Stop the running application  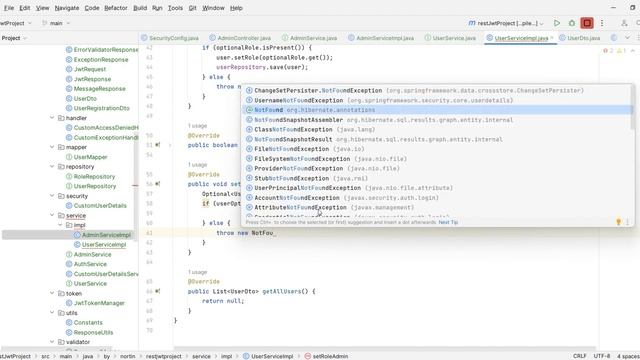(587, 23)
